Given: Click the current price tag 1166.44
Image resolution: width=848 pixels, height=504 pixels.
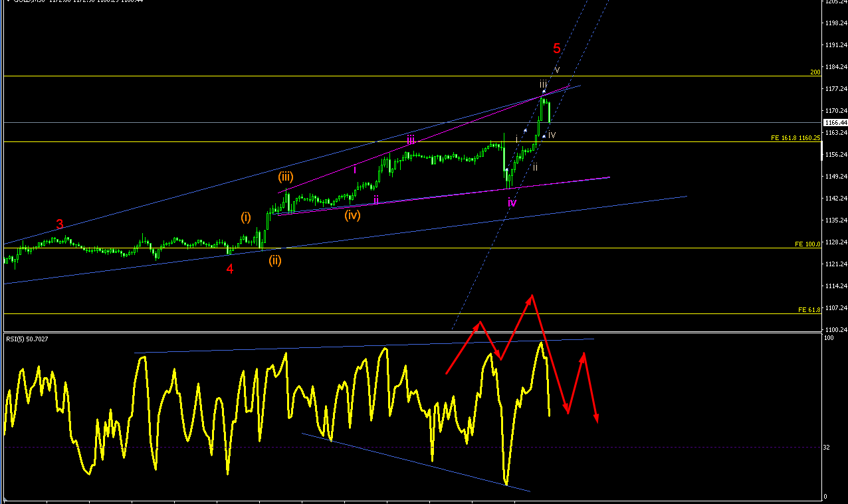Looking at the screenshot, I should 835,123.
